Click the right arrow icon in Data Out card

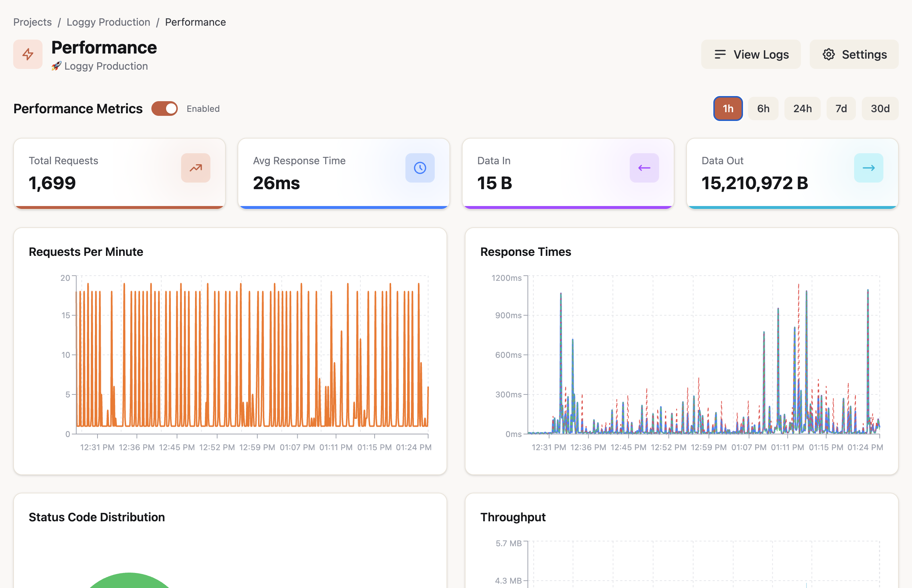[x=868, y=168]
